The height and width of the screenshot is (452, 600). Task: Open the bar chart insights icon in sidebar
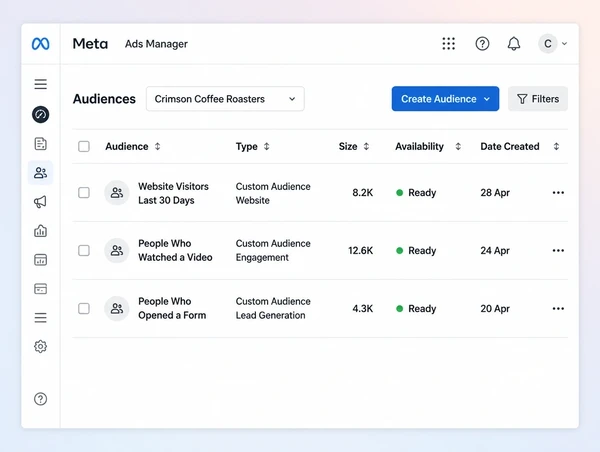coord(41,231)
